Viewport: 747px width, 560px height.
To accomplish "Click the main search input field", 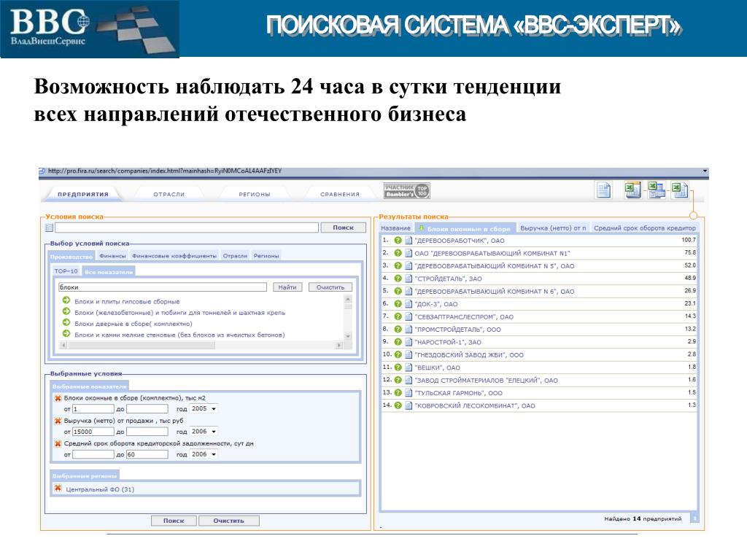I will point(187,227).
